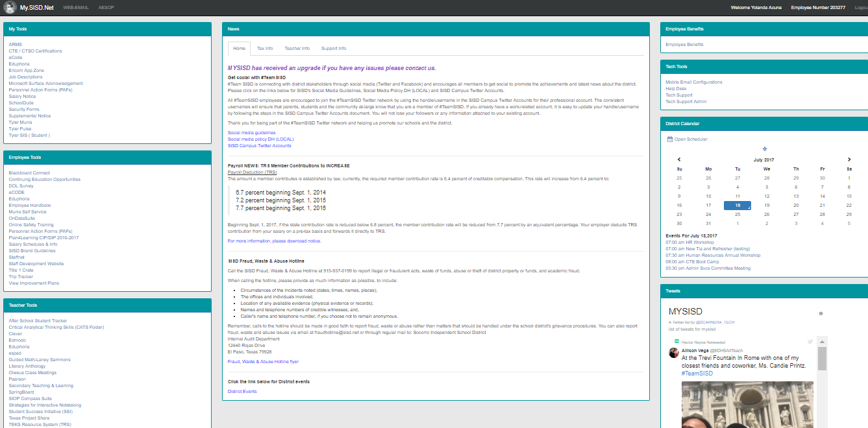The height and width of the screenshot is (428, 868).
Task: Switch to the Tax Info tab
Action: [265, 49]
